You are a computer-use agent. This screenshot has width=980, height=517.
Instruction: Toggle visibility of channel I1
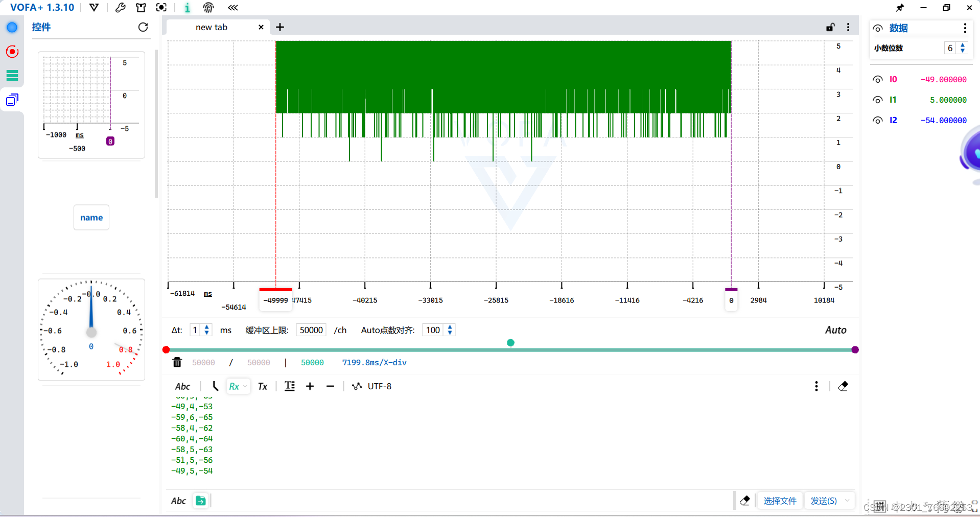878,100
